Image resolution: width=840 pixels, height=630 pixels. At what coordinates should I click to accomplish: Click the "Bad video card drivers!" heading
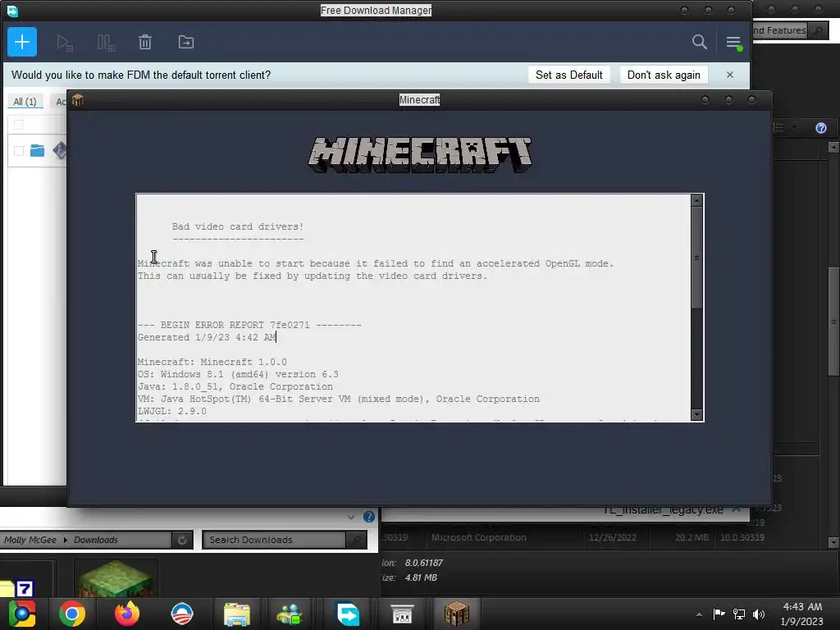coord(238,226)
